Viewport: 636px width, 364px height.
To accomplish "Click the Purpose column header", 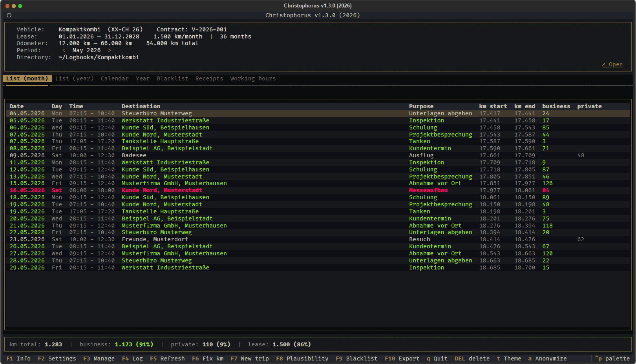I will coord(421,106).
